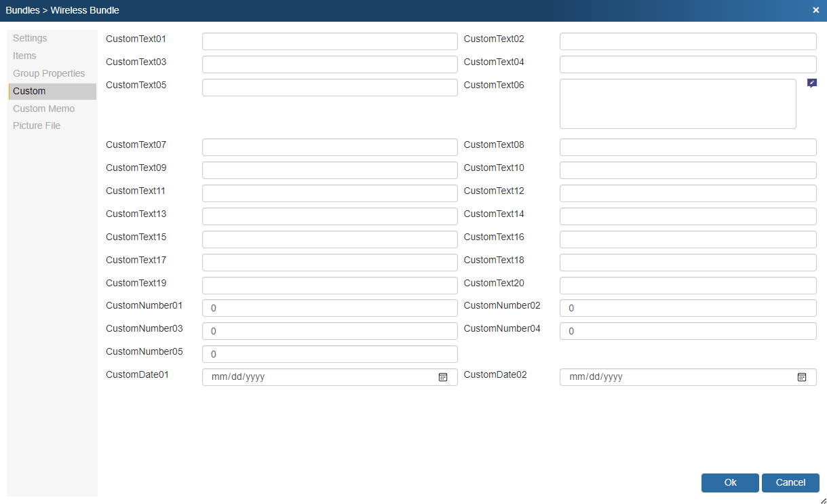Click the CustomDate01 date field
827x504 pixels.
click(x=319, y=377)
